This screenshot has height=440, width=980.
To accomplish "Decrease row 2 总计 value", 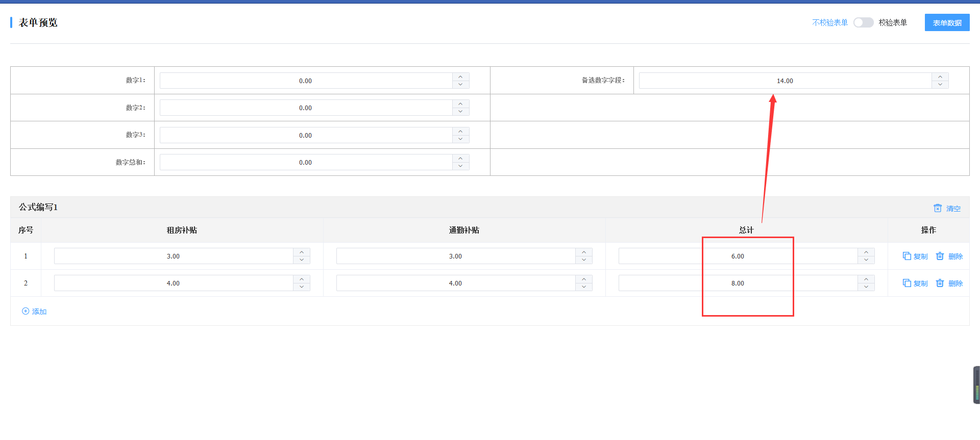I will click(x=866, y=287).
